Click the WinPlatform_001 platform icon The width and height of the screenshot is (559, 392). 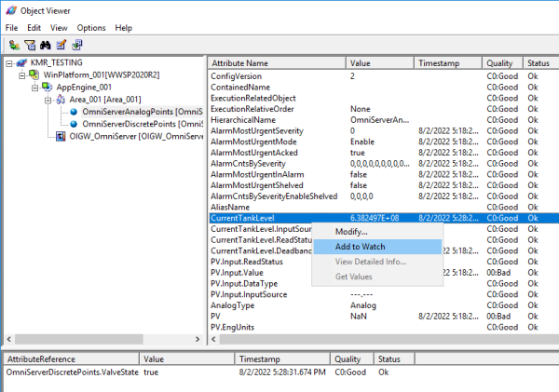pos(34,74)
